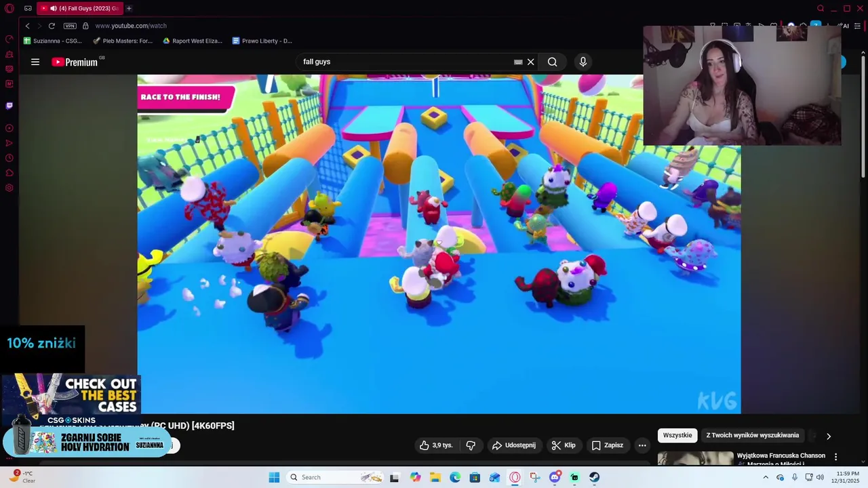The image size is (868, 488).
Task: Click the Windows taskbar Search box
Action: pyautogui.click(x=336, y=477)
